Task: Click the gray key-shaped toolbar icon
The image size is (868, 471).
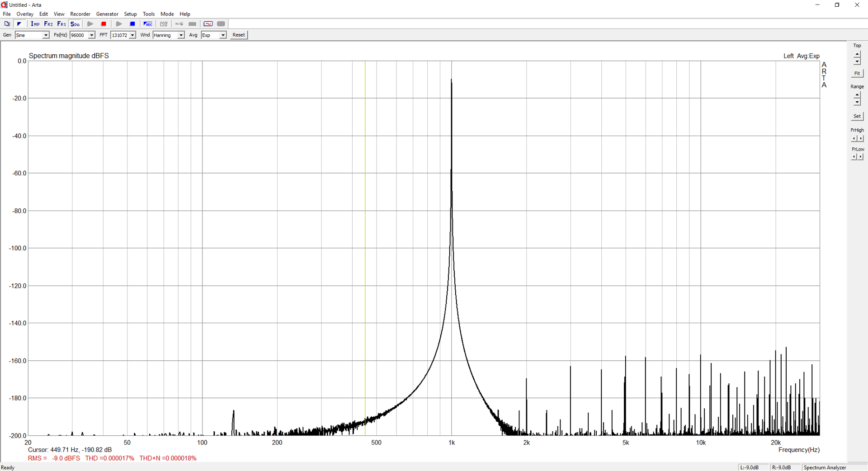Action: [179, 24]
